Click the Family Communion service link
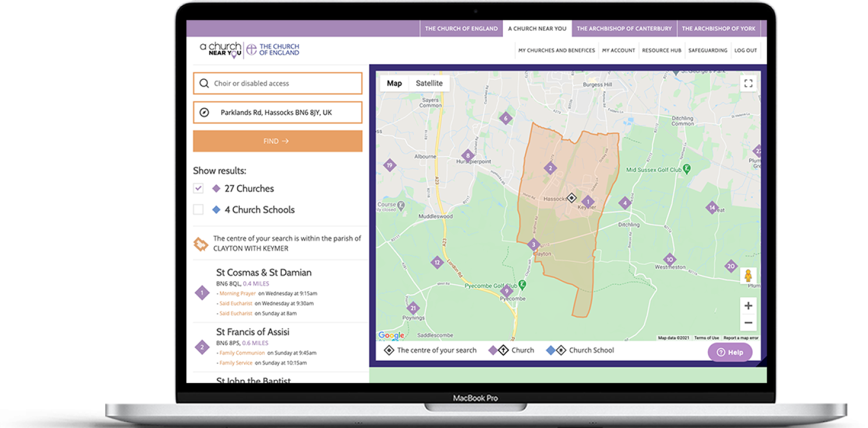 point(243,353)
